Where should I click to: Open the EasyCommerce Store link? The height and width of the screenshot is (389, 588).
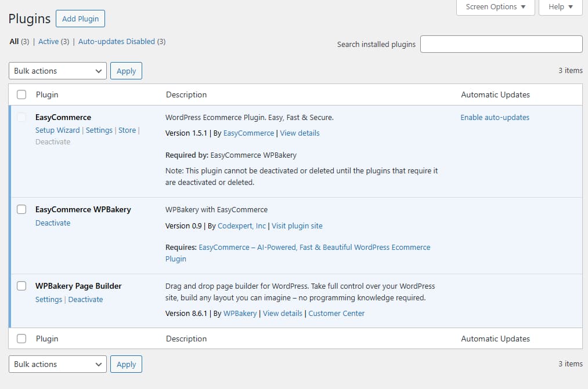(127, 130)
